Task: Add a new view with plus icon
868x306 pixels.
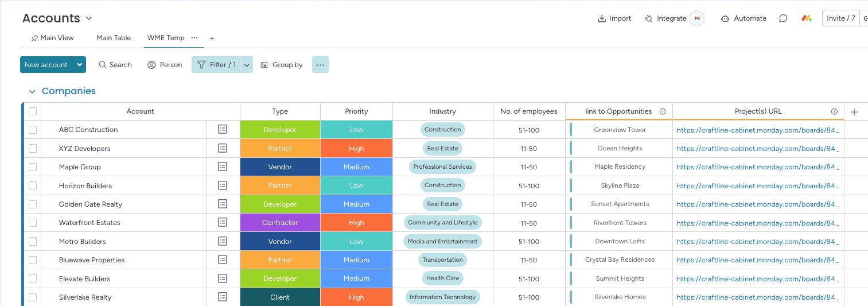Action: pyautogui.click(x=212, y=38)
